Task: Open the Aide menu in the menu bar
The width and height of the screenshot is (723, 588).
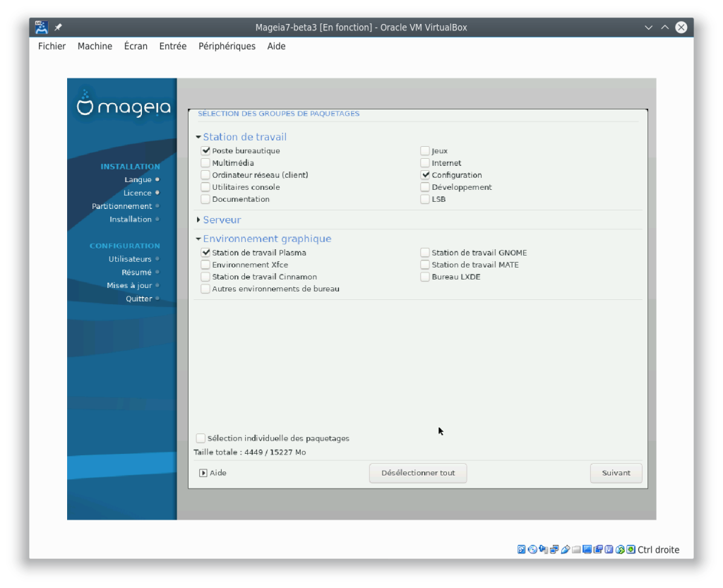Action: click(x=276, y=46)
